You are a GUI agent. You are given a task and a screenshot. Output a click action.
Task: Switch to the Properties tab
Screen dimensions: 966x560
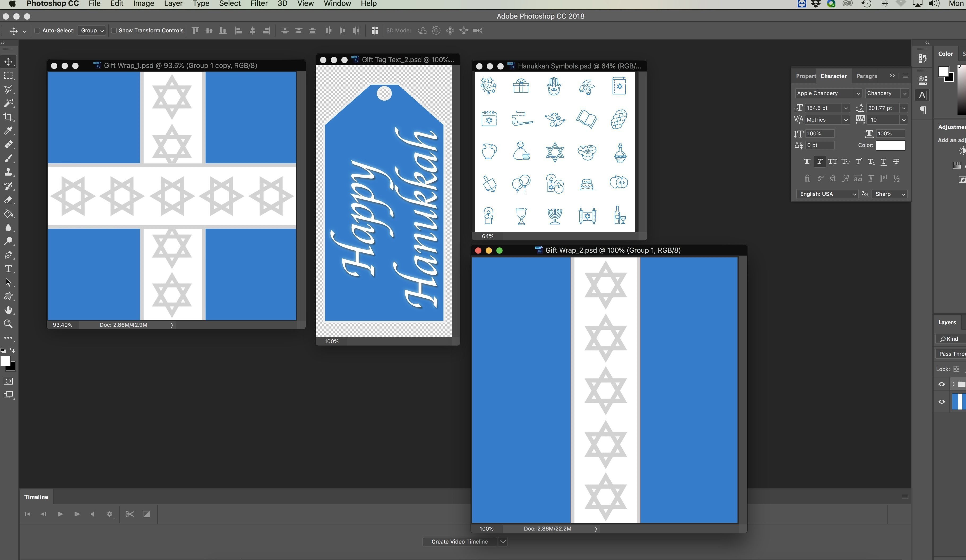pyautogui.click(x=805, y=76)
